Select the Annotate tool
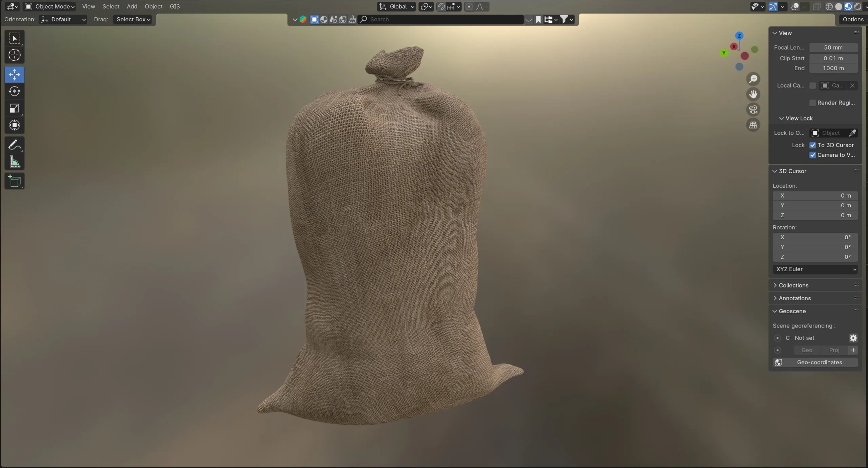Viewport: 868px width, 468px height. click(14, 145)
